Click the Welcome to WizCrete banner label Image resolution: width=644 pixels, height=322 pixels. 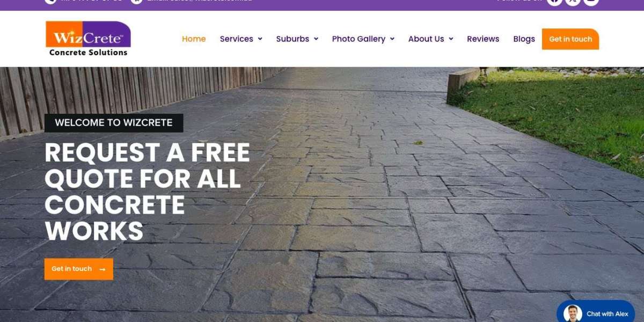[x=114, y=123]
